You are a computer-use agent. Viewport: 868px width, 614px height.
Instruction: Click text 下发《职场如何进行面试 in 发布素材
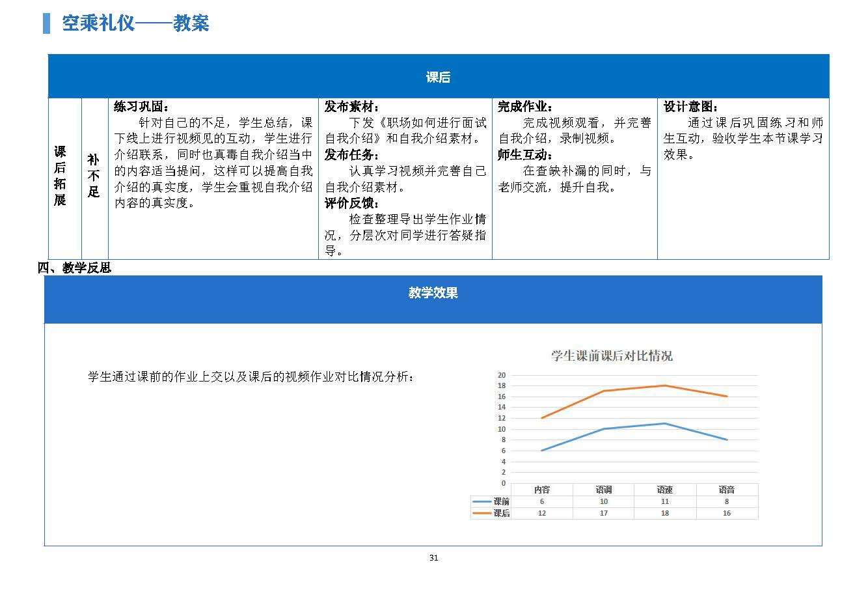coord(418,122)
